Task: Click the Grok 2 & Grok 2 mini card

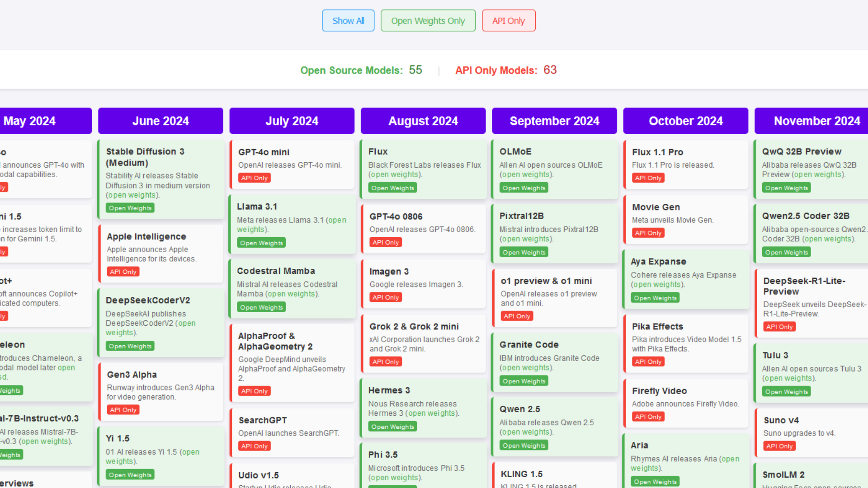Action: pyautogui.click(x=423, y=343)
